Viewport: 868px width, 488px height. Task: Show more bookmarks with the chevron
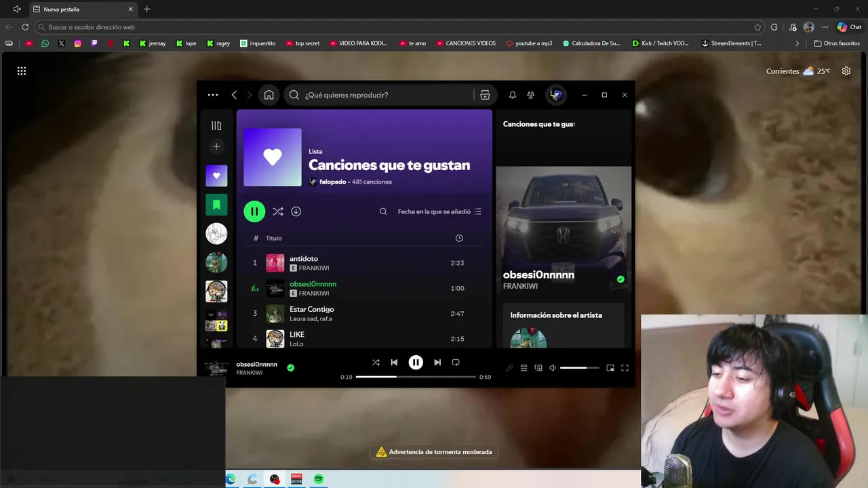click(x=797, y=43)
